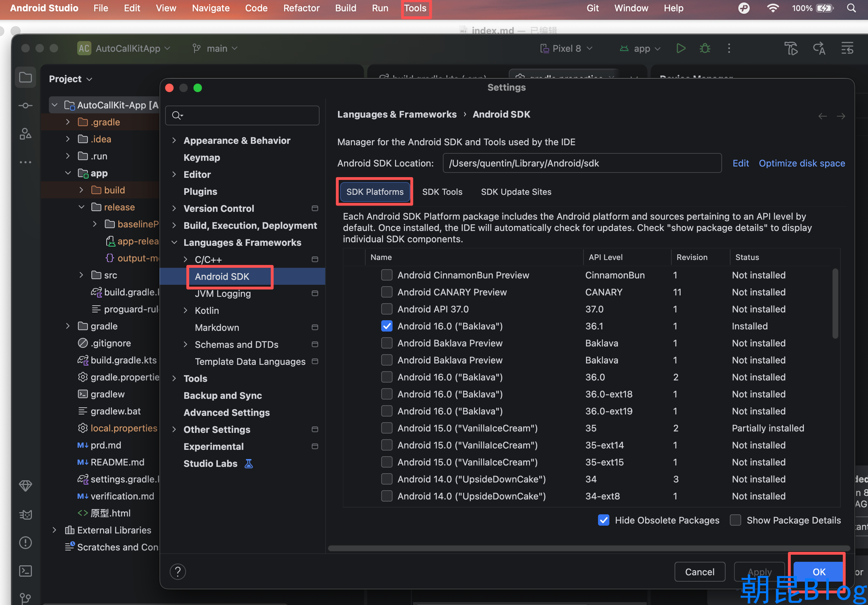This screenshot has height=605, width=868.
Task: Click the settings horizontal scrollbar
Action: pyautogui.click(x=589, y=548)
